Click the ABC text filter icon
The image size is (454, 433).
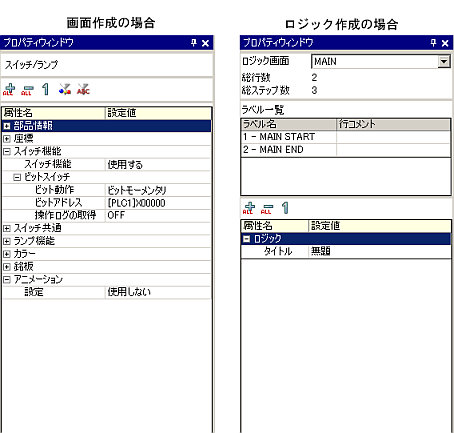(x=83, y=89)
